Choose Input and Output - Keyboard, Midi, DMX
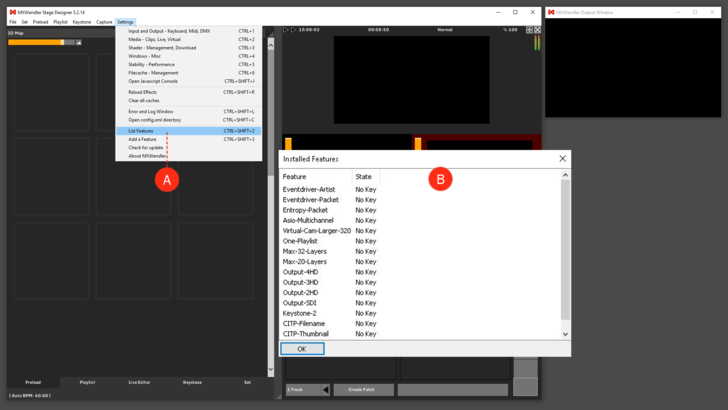Image resolution: width=728 pixels, height=410 pixels. [x=188, y=31]
